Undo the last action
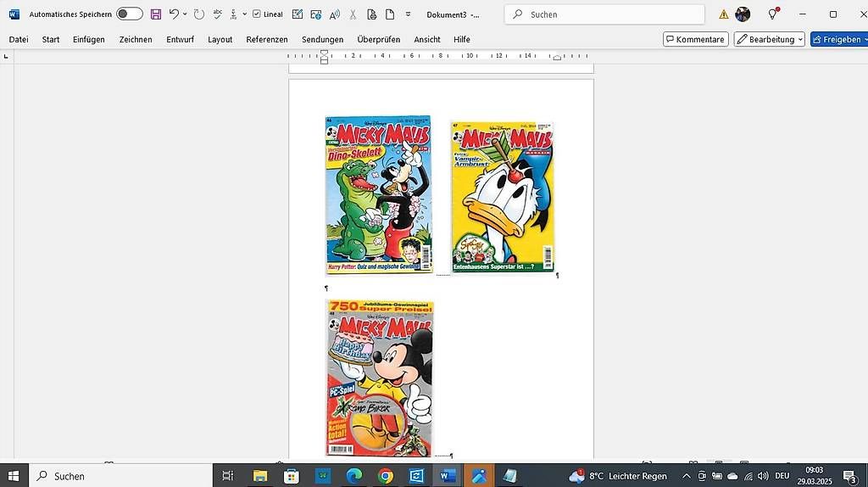Screen dimensions: 868x487 (174, 14)
